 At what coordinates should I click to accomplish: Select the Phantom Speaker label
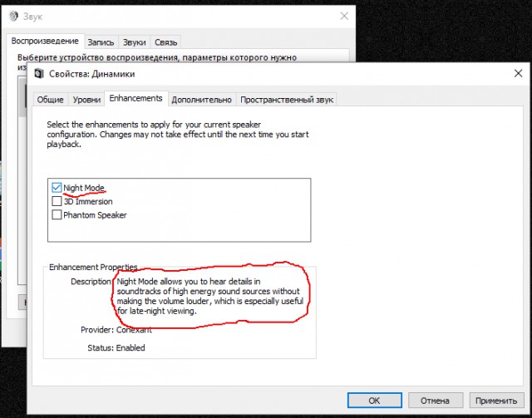click(x=95, y=215)
